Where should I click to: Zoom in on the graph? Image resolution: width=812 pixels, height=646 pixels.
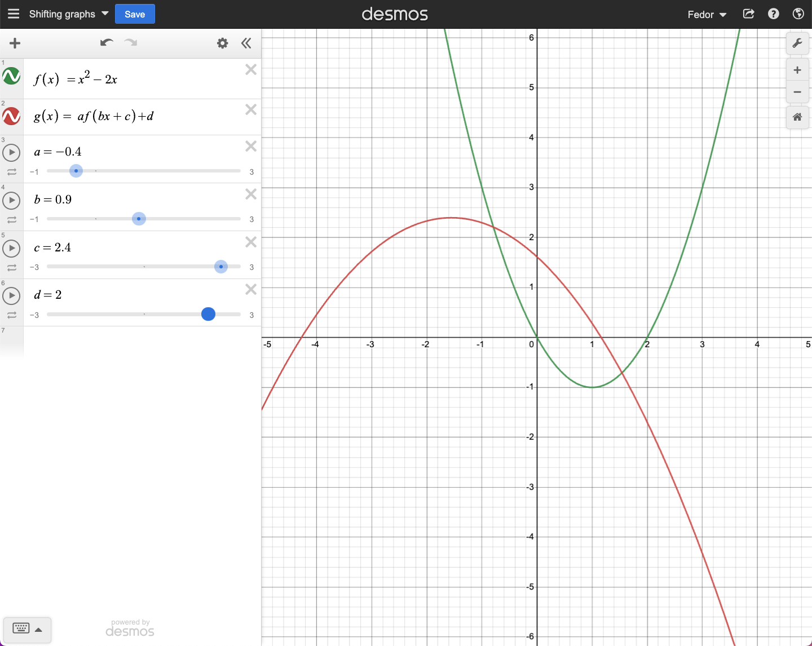[797, 70]
